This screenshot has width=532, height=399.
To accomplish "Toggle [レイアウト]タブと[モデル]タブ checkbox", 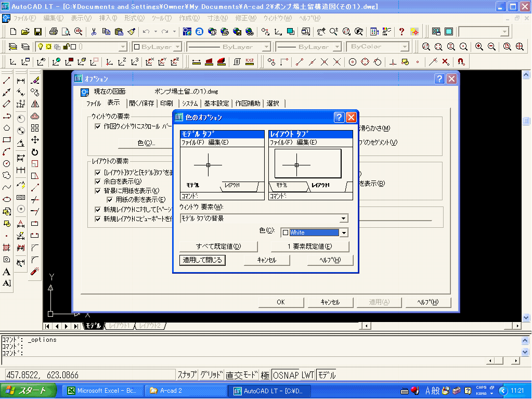I will [98, 172].
